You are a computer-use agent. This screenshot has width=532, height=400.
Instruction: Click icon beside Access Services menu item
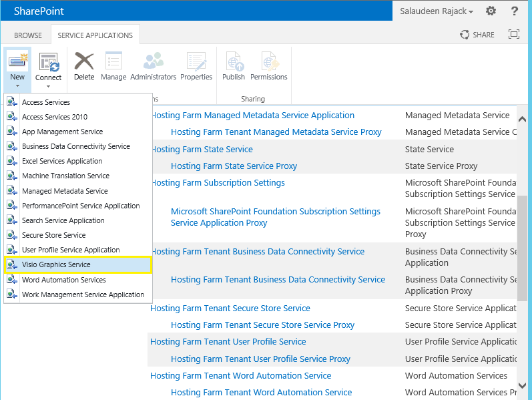pos(12,102)
